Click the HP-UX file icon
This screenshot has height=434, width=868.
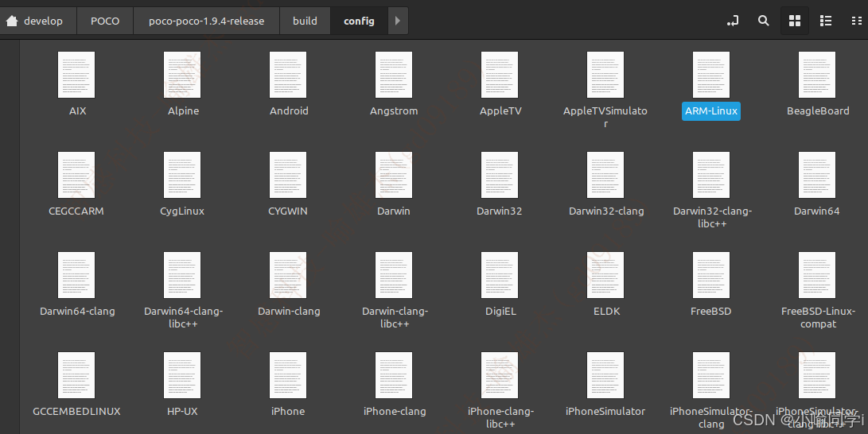coord(182,375)
